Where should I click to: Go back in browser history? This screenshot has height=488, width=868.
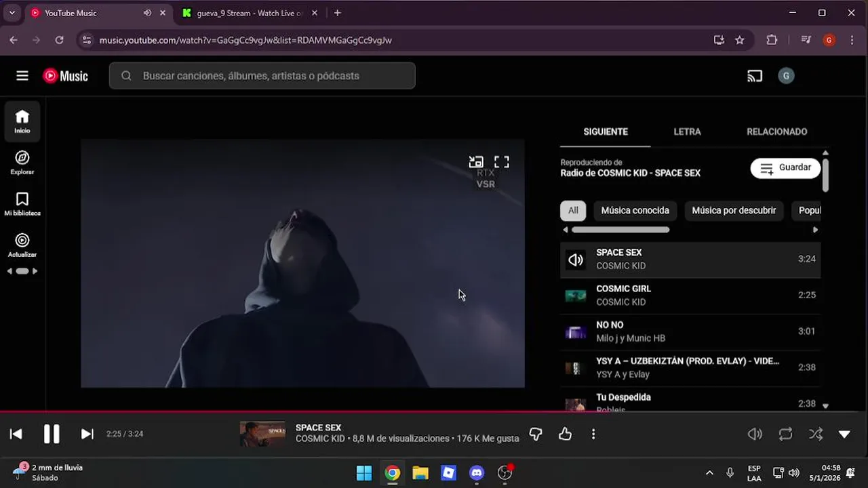click(14, 40)
